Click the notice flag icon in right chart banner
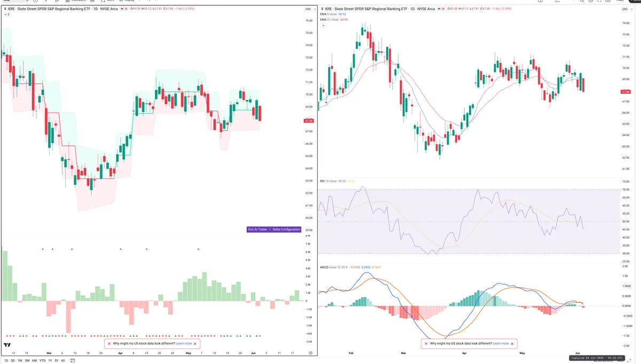 pyautogui.click(x=427, y=344)
